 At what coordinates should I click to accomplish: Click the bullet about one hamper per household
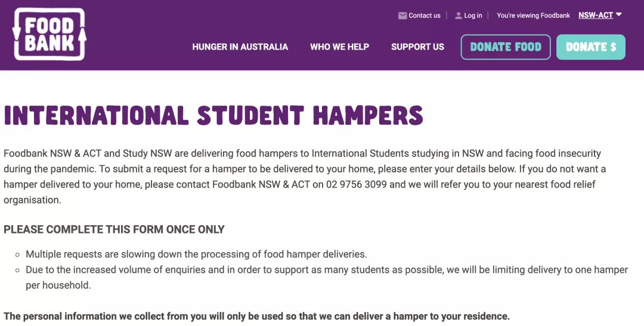[327, 278]
